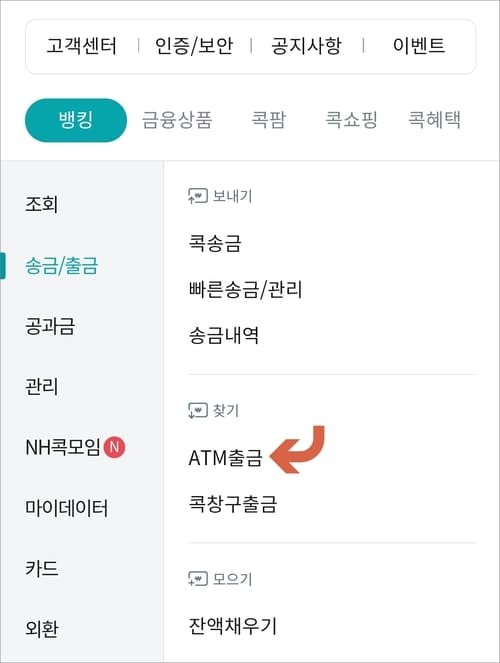Go to the 콕쇼핑 tab
Viewport: 500px width, 663px height.
pos(351,120)
